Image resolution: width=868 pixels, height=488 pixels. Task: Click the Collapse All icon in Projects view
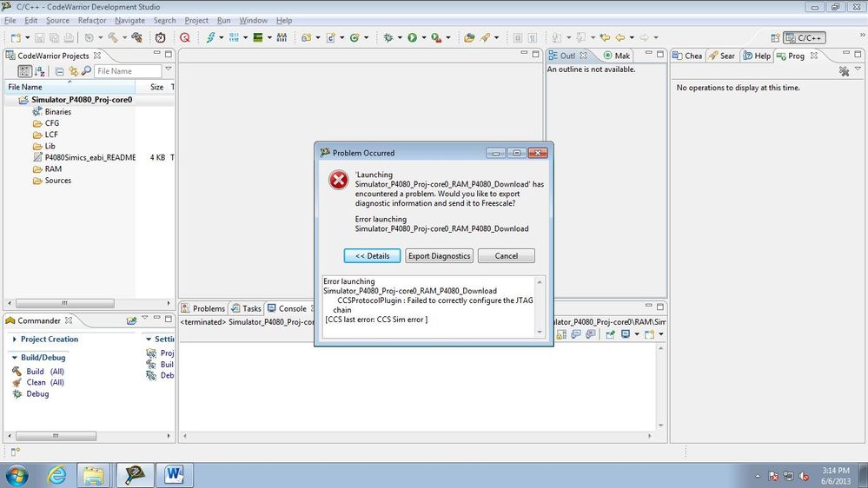[59, 71]
